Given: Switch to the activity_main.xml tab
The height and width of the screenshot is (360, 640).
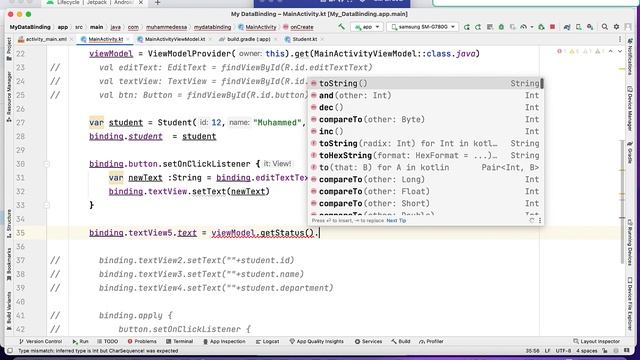Looking at the screenshot, I should pos(46,39).
